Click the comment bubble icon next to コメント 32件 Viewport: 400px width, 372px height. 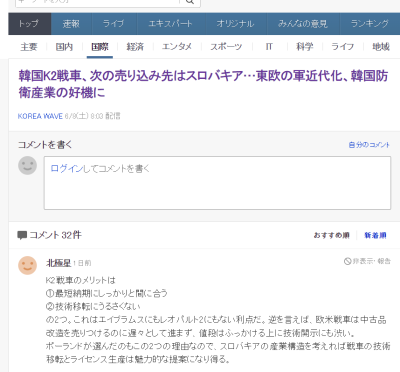(22, 235)
